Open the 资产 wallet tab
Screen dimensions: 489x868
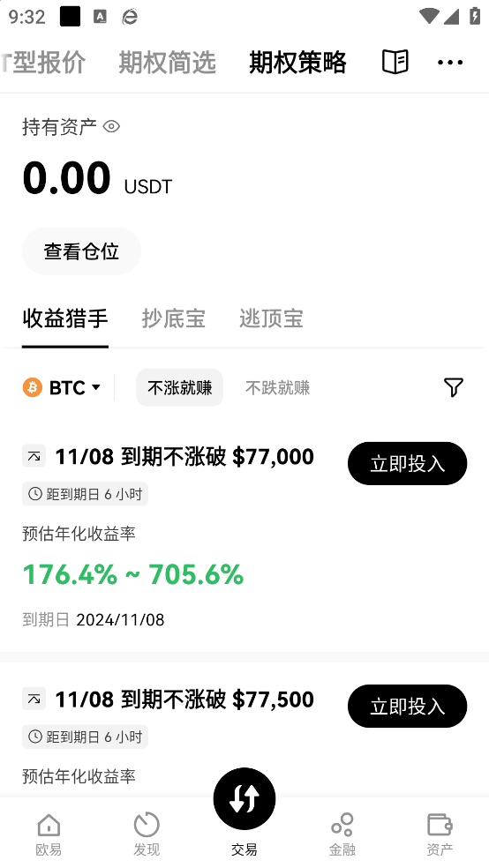(440, 834)
